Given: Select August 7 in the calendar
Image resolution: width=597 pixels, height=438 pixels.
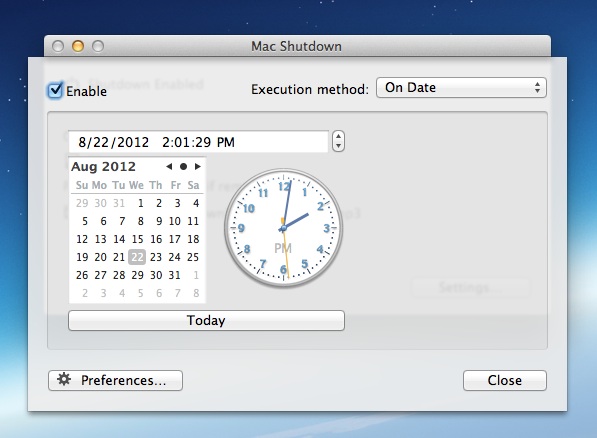Looking at the screenshot, I should coord(122,221).
